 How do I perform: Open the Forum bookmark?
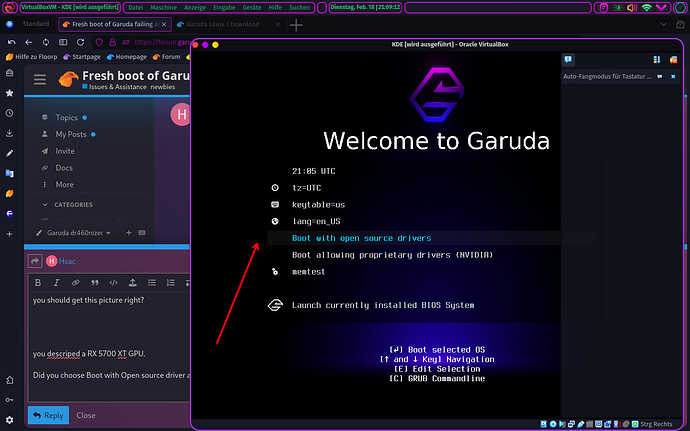click(166, 57)
